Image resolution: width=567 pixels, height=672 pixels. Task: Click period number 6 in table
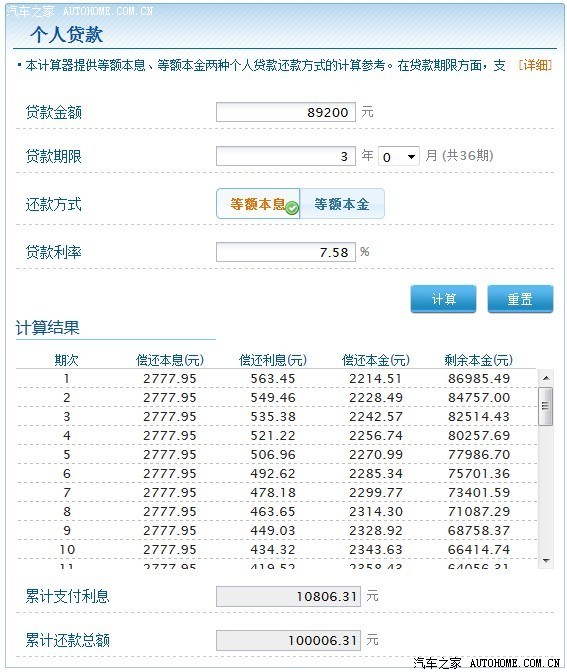(67, 474)
